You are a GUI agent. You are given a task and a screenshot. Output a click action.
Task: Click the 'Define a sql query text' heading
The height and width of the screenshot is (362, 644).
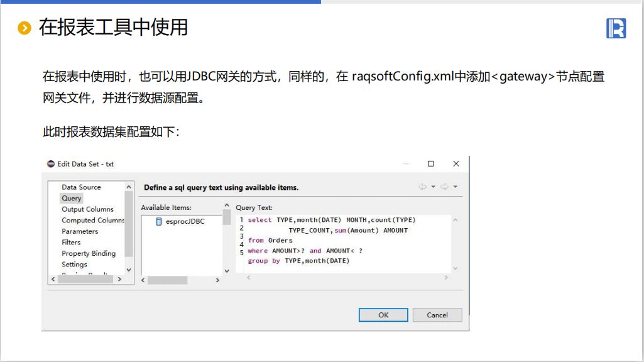[x=221, y=188]
